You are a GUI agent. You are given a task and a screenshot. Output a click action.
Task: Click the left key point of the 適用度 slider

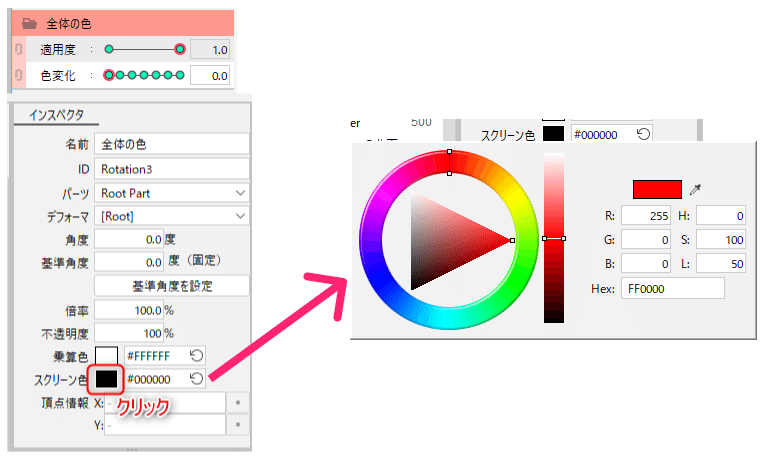pos(109,49)
